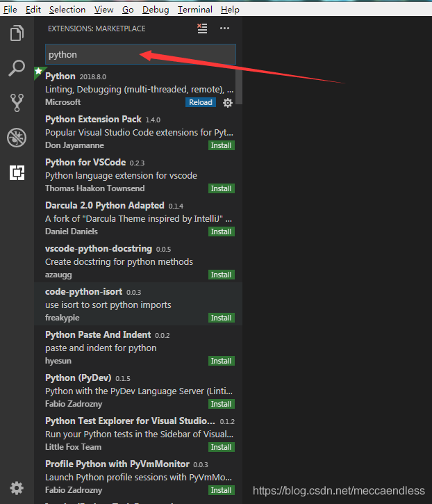Open the Terminal menu
The height and width of the screenshot is (504, 432).
tap(195, 10)
